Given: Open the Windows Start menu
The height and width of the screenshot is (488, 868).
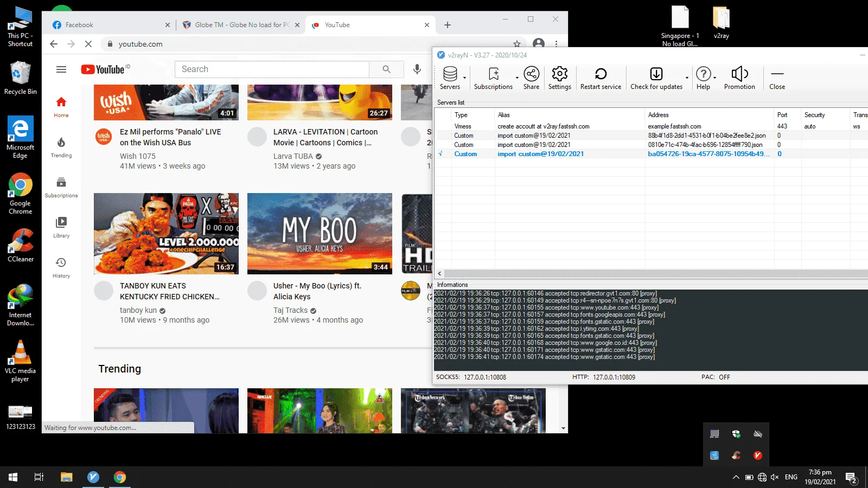Looking at the screenshot, I should 13,477.
